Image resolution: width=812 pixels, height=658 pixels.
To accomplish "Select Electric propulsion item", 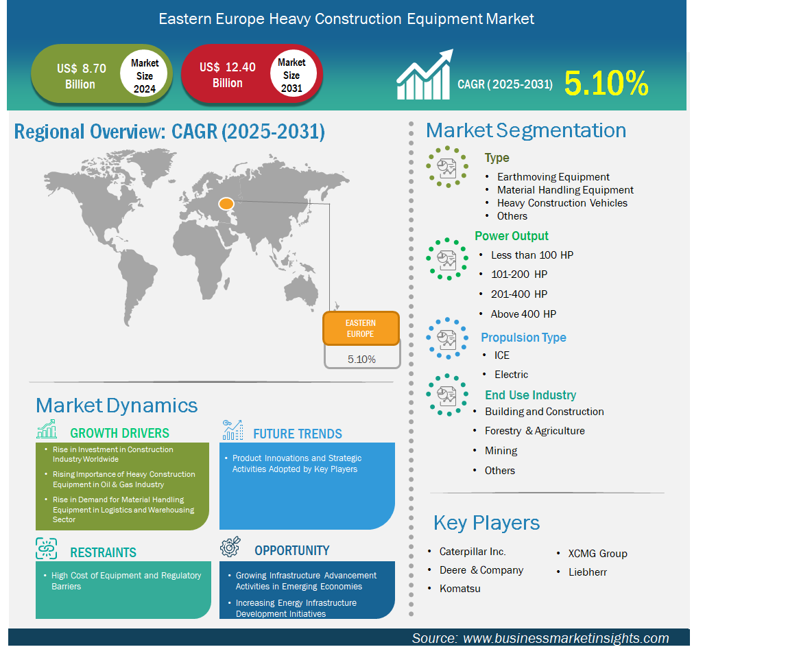I will pyautogui.click(x=511, y=374).
